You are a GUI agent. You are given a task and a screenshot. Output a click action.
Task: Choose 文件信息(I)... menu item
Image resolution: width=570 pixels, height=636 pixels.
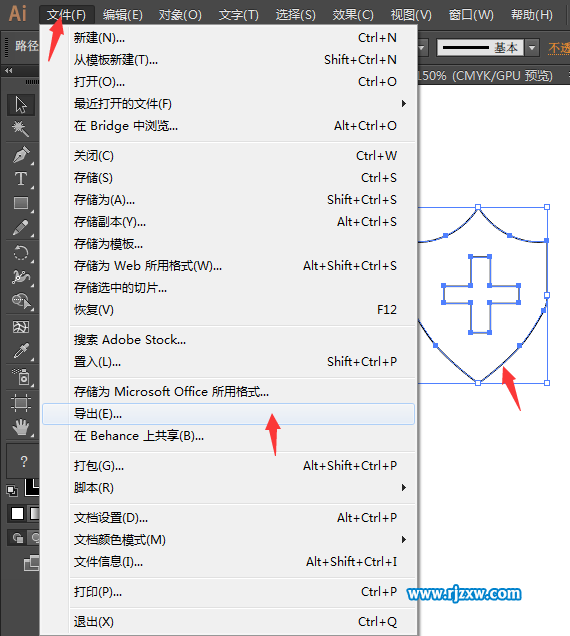coord(229,562)
